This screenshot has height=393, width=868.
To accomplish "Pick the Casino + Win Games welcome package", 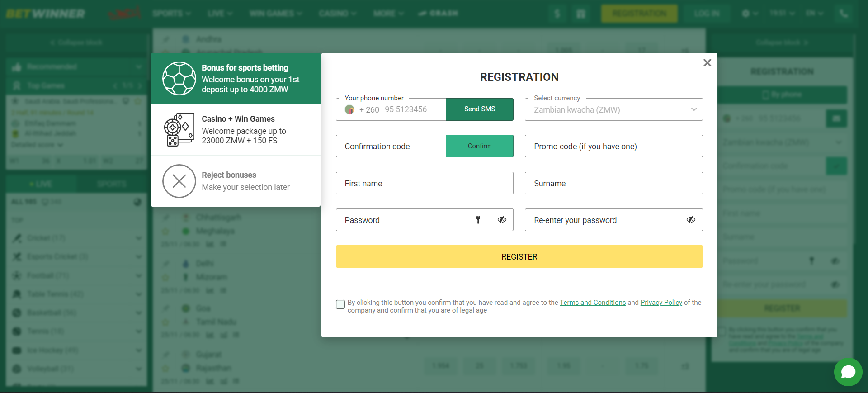I will click(236, 130).
